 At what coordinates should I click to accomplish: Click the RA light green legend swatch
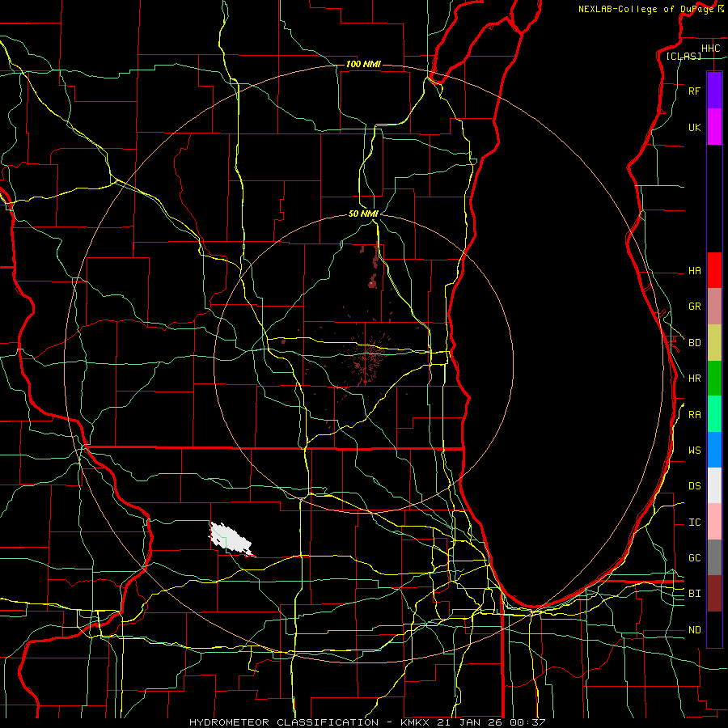714,414
